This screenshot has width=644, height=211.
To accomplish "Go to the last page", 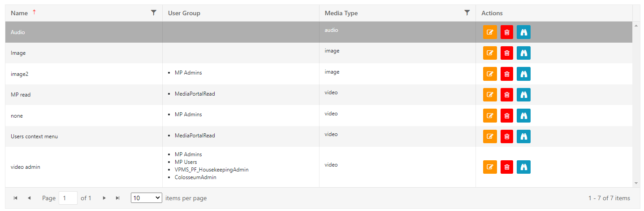I will point(118,198).
